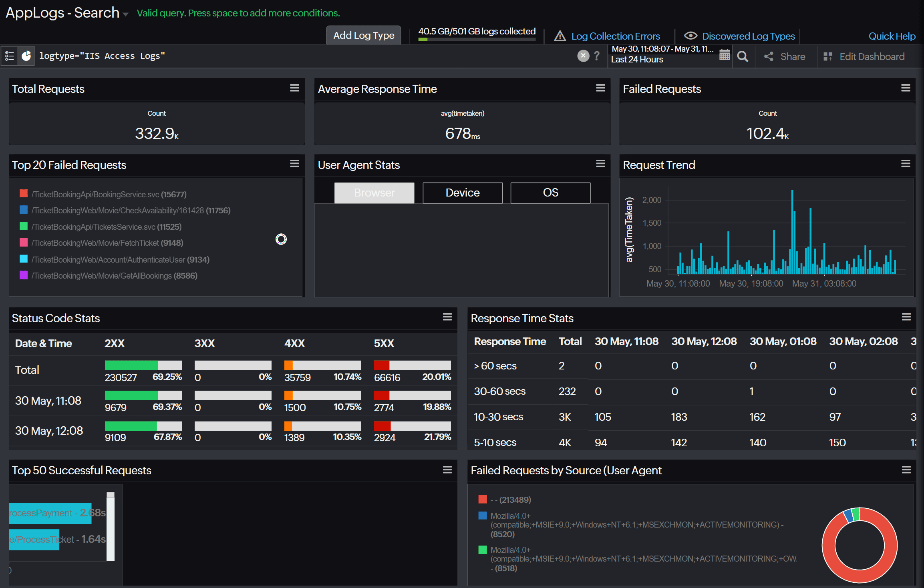Click the Discovered Log Types eye icon
The height and width of the screenshot is (588, 924).
click(690, 36)
